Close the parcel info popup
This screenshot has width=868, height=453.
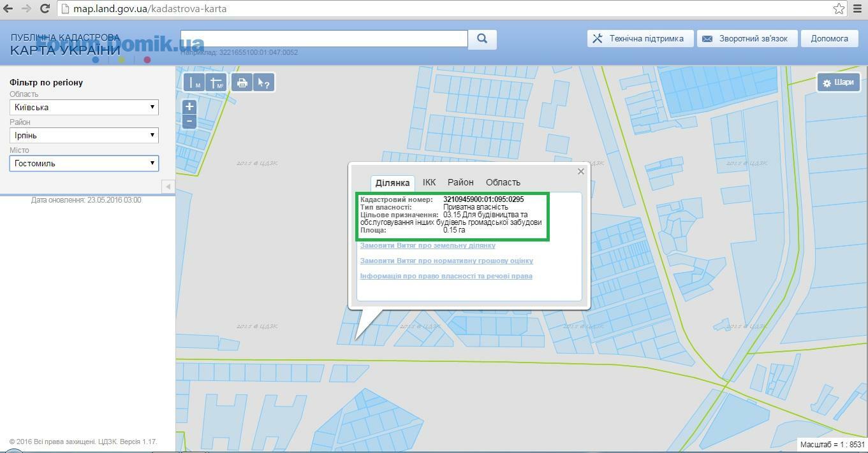tap(580, 171)
